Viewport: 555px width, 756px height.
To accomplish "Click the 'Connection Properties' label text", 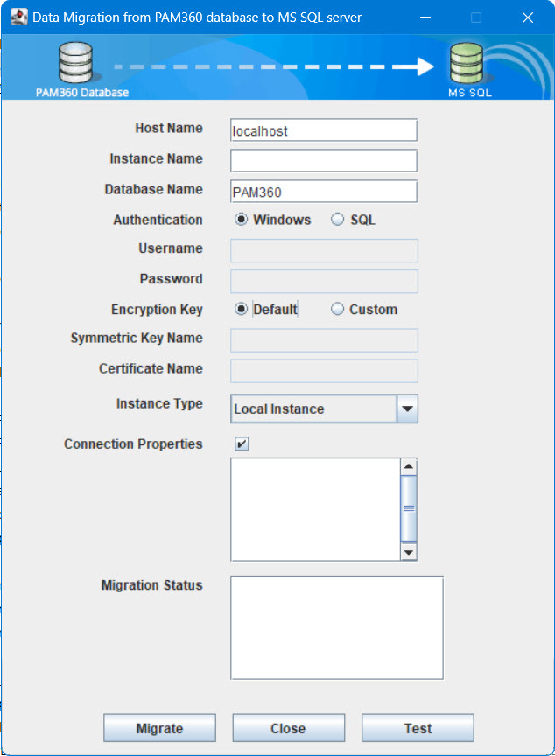I will click(x=134, y=444).
